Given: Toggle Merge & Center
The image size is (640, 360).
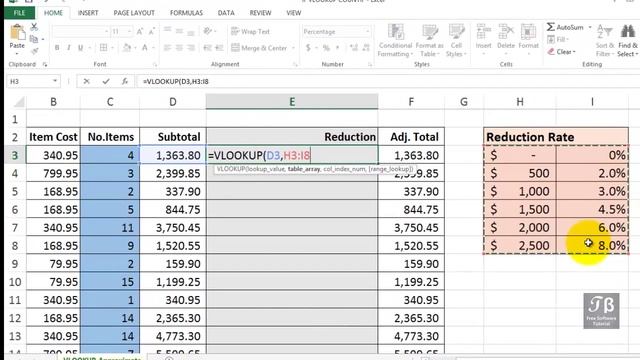Looking at the screenshot, I should click(x=260, y=48).
